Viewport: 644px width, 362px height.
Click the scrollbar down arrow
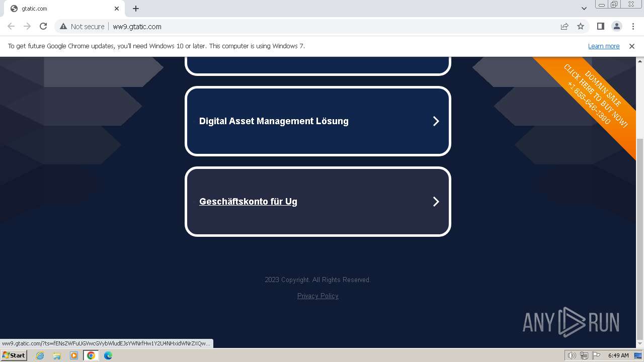[640, 343]
